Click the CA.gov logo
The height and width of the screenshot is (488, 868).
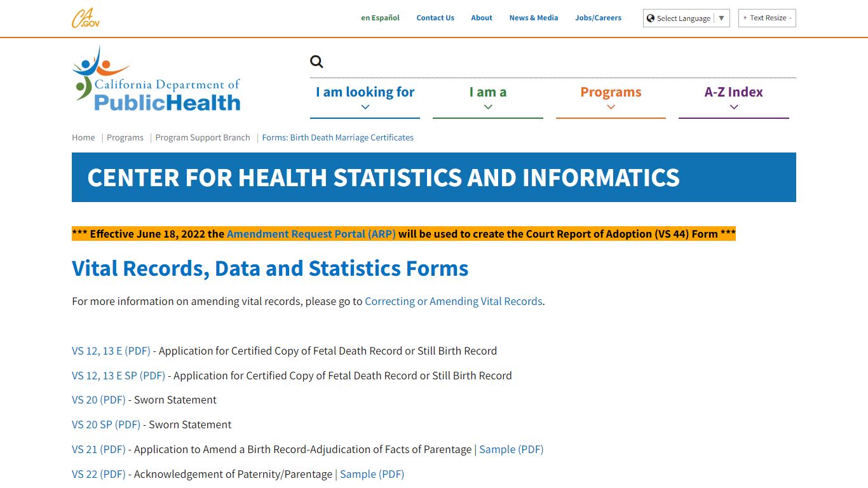86,18
